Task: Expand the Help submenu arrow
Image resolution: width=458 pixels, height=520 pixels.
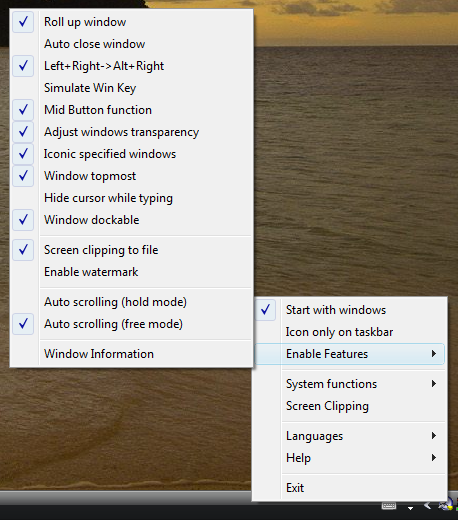Action: point(434,458)
